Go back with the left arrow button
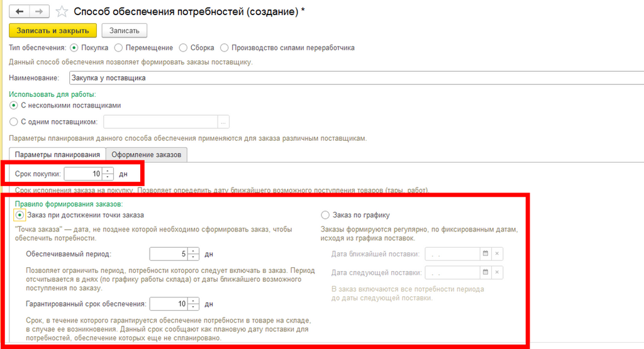 pos(19,11)
